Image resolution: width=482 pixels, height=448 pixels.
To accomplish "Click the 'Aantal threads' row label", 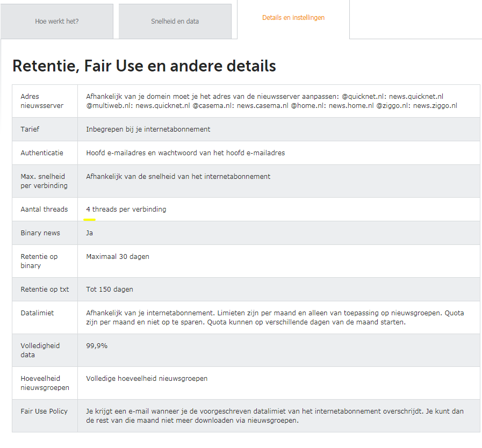I will coord(44,209).
